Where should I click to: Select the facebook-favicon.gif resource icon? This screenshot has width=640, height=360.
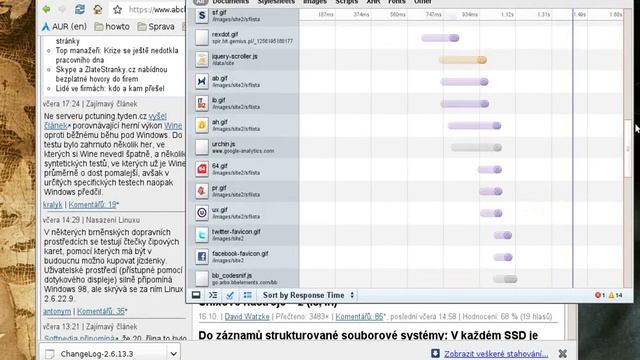pos(202,257)
